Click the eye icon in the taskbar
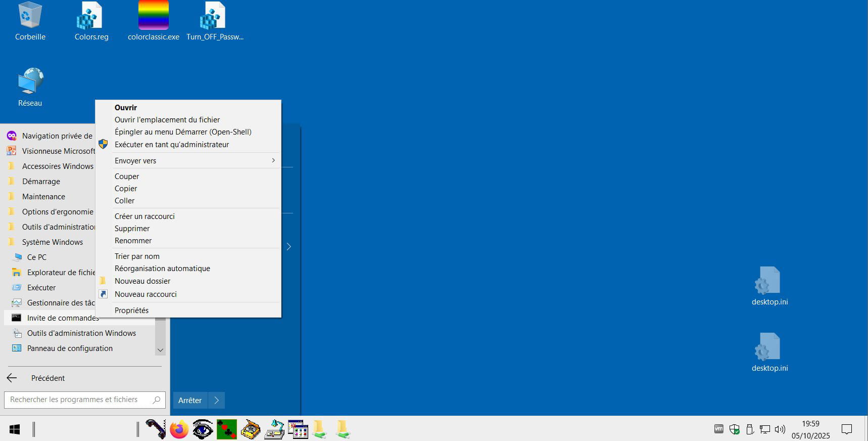Screen dimensions: 868x441 click(203, 430)
